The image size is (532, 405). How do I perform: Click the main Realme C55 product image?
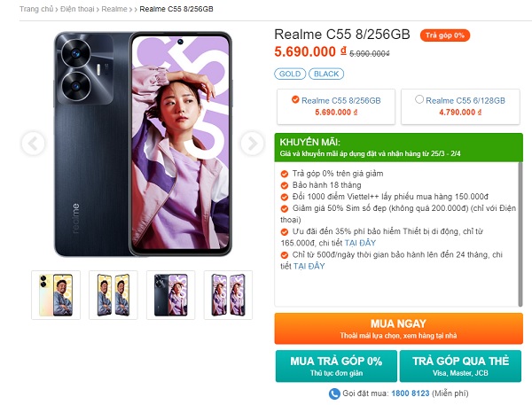pyautogui.click(x=143, y=144)
